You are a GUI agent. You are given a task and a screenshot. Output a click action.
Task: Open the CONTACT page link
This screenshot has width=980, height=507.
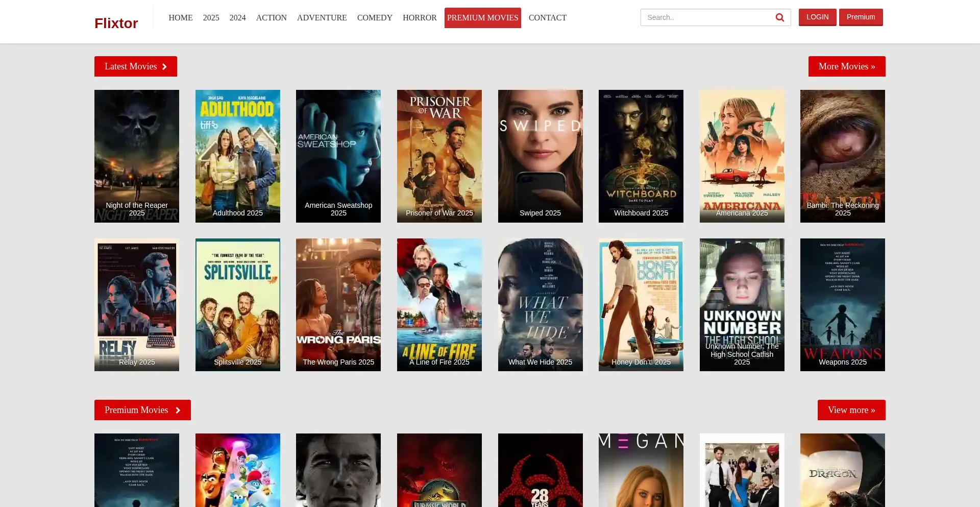click(548, 18)
